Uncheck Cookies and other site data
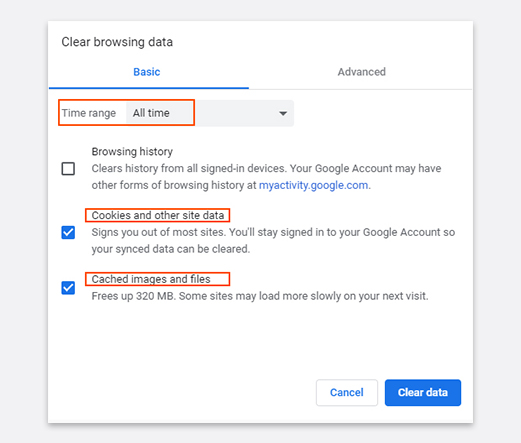This screenshot has height=443, width=521. [x=68, y=232]
